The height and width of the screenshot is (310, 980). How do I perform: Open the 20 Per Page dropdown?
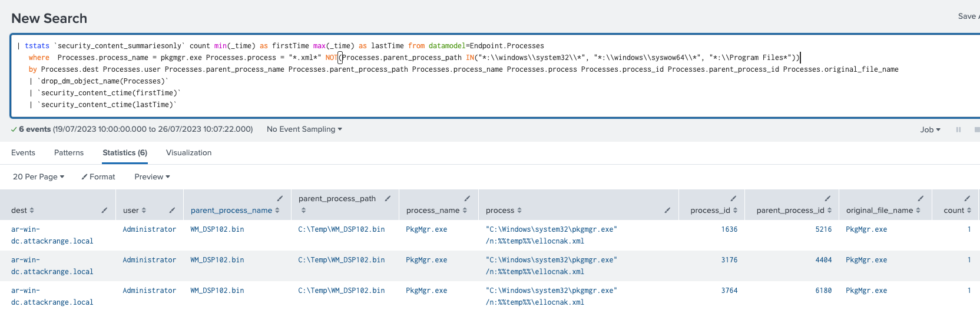coord(38,177)
